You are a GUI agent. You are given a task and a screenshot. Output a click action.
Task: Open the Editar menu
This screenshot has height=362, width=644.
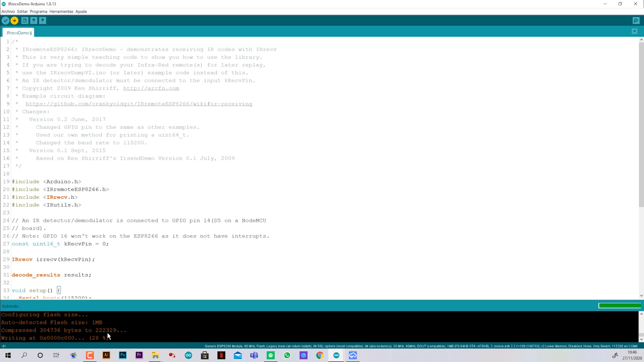tap(22, 11)
